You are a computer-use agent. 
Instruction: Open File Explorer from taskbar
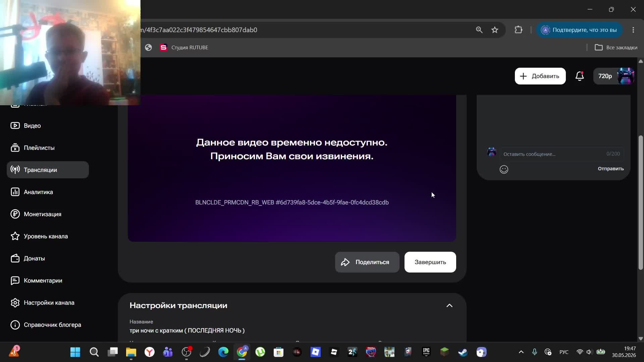[x=131, y=352]
